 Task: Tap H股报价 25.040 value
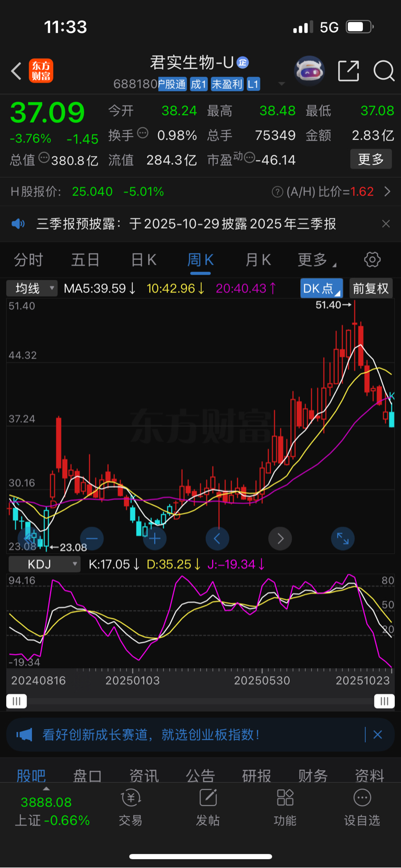point(92,192)
